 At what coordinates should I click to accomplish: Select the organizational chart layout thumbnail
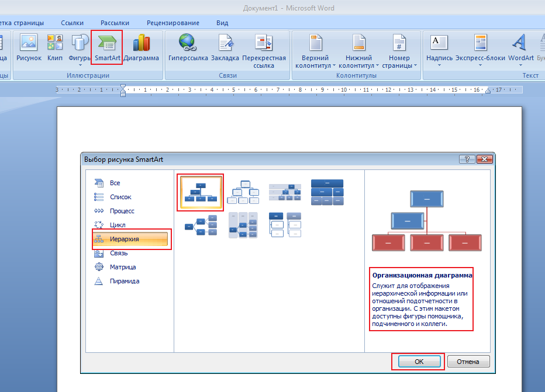pos(201,192)
